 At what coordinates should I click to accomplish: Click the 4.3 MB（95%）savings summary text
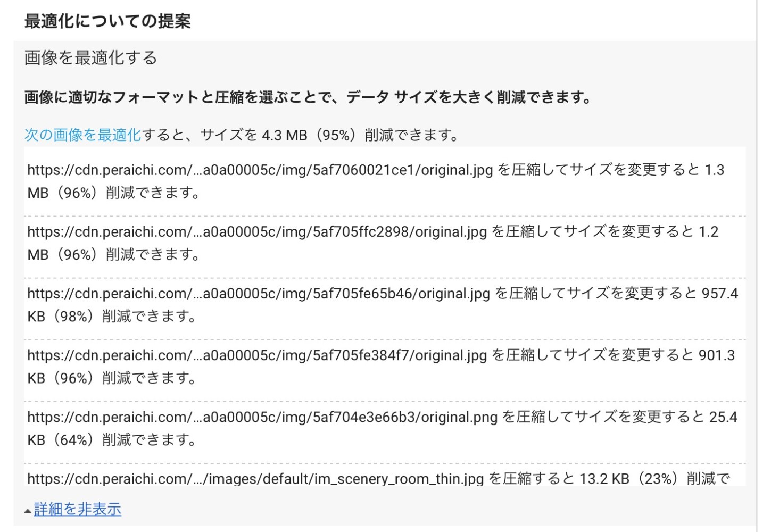click(x=309, y=135)
